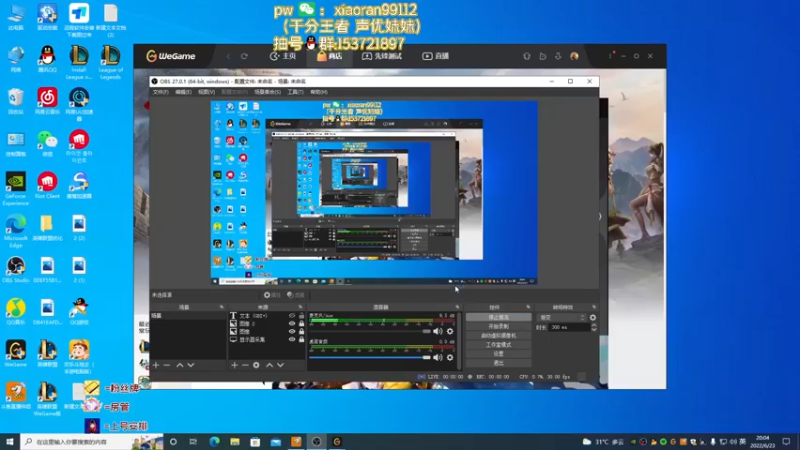The width and height of the screenshot is (800, 450).
Task: Toggle visibility of 文本 (GDI+) source
Action: [x=292, y=316]
